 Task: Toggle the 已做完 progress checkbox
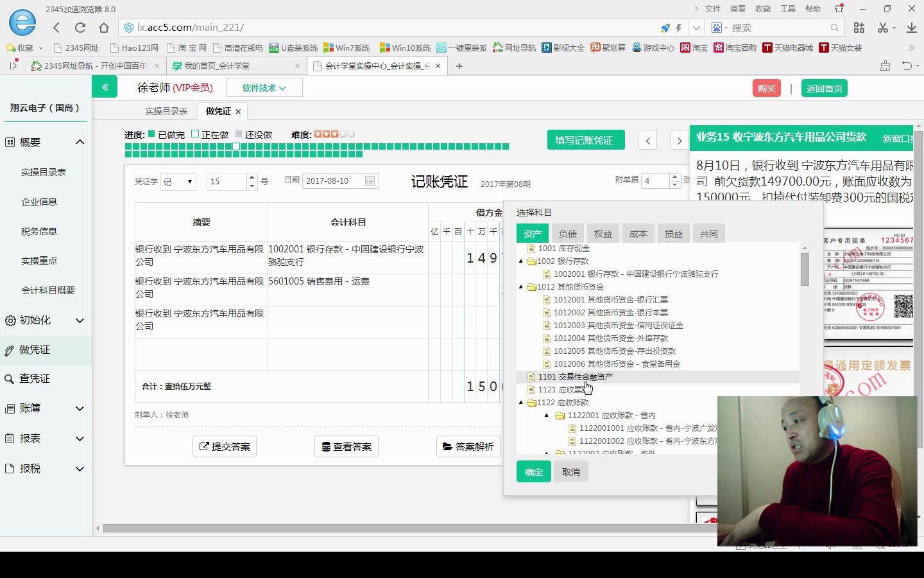click(x=150, y=134)
